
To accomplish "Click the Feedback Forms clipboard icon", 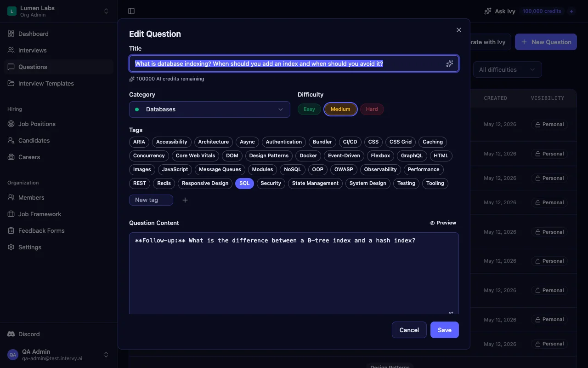I will point(11,230).
